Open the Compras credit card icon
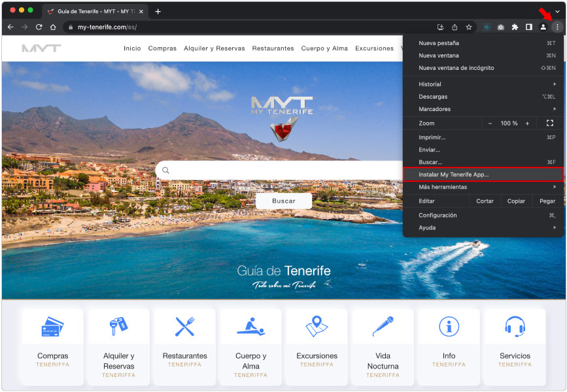This screenshot has height=392, width=567. 52,326
